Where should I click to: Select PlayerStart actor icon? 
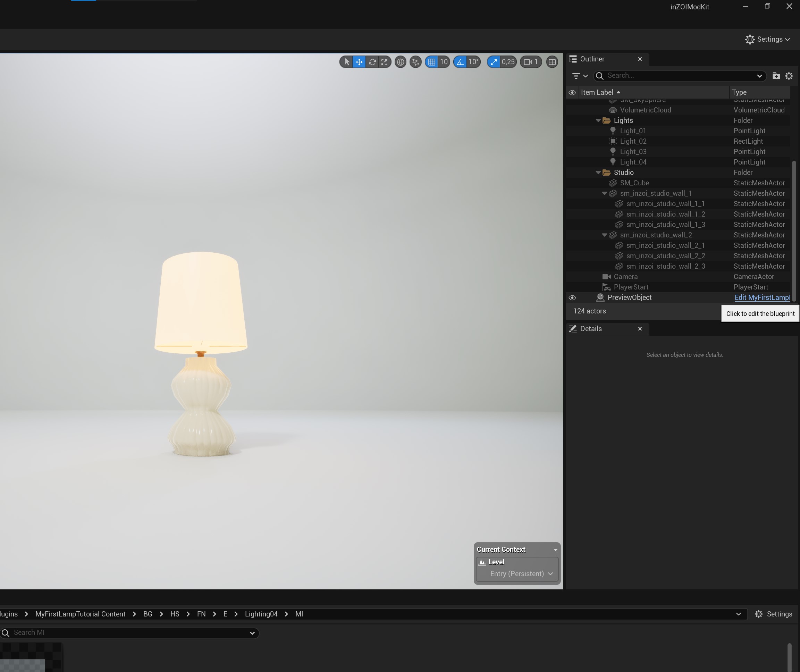coord(606,287)
